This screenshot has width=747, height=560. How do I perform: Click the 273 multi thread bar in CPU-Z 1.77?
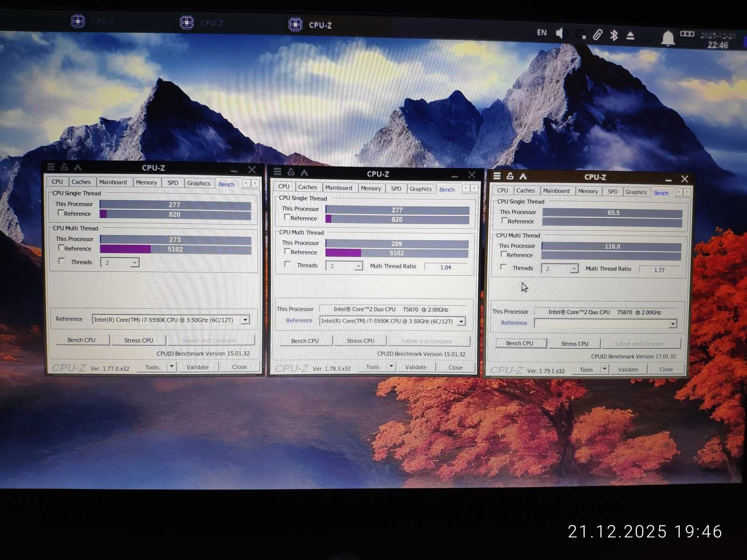[176, 240]
